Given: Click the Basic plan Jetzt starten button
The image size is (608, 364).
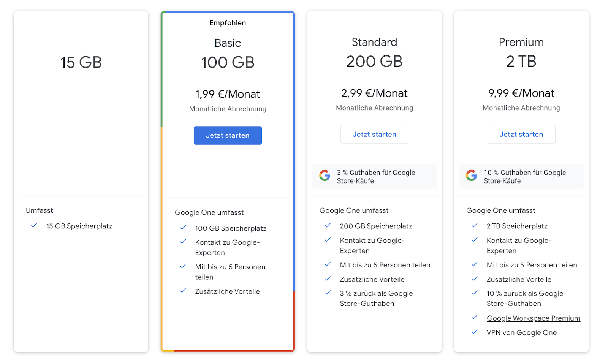Looking at the screenshot, I should pos(228,135).
